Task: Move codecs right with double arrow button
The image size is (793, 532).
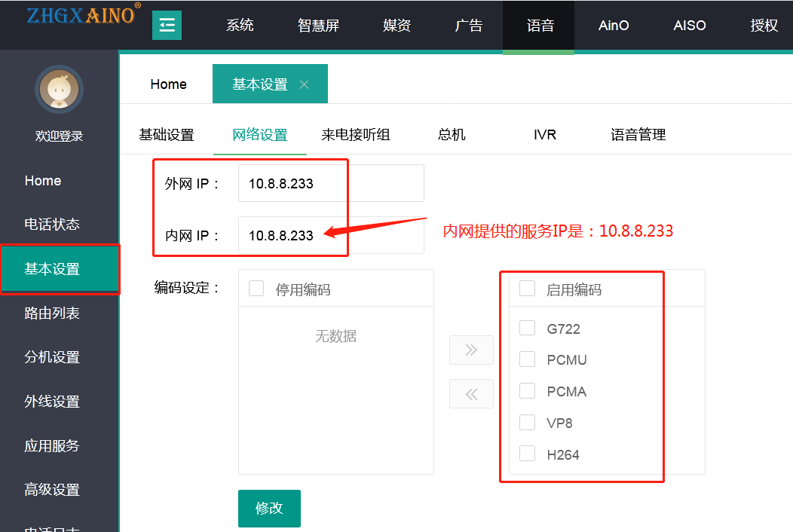Action: tap(471, 350)
